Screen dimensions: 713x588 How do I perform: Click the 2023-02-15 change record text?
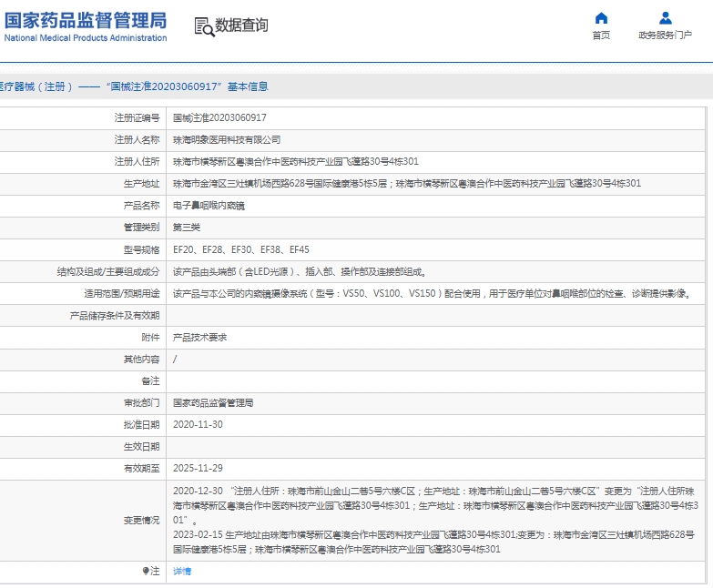click(433, 542)
